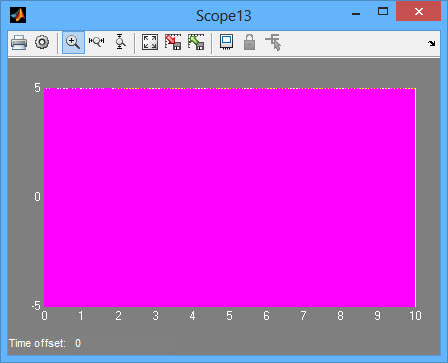The height and width of the screenshot is (363, 448).
Task: Close the Scope13 window
Action: pyautogui.click(x=419, y=12)
